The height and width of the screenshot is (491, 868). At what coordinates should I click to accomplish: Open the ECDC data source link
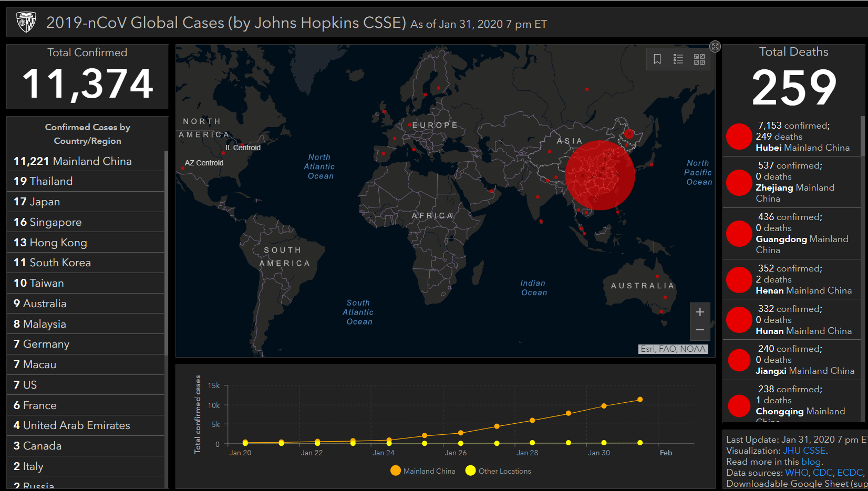click(x=850, y=473)
